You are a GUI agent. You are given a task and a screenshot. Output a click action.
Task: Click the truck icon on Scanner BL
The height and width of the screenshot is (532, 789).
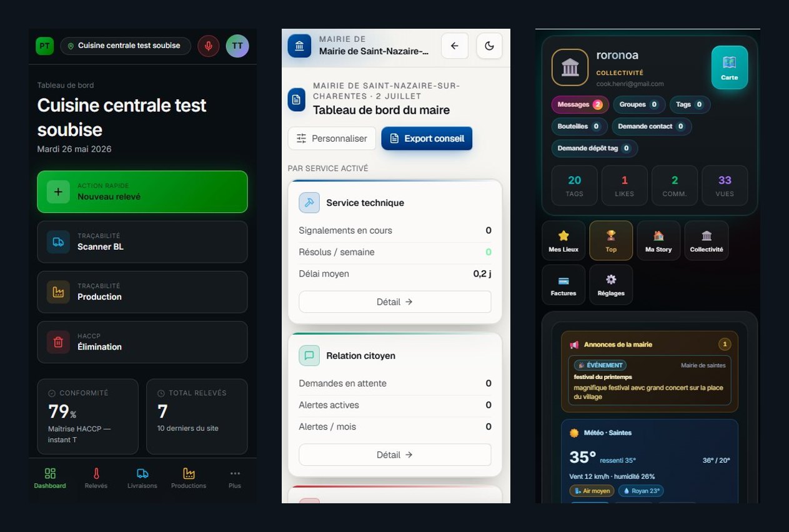point(58,242)
